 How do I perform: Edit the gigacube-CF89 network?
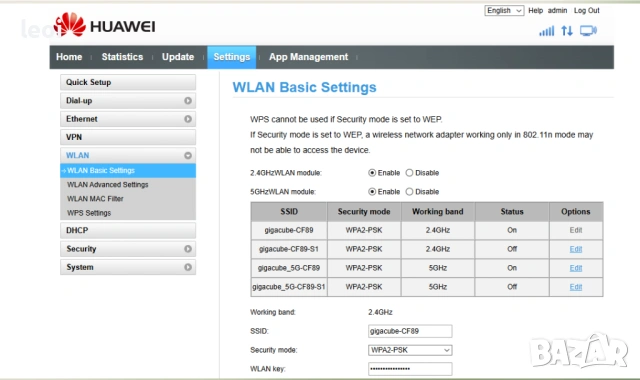(576, 230)
